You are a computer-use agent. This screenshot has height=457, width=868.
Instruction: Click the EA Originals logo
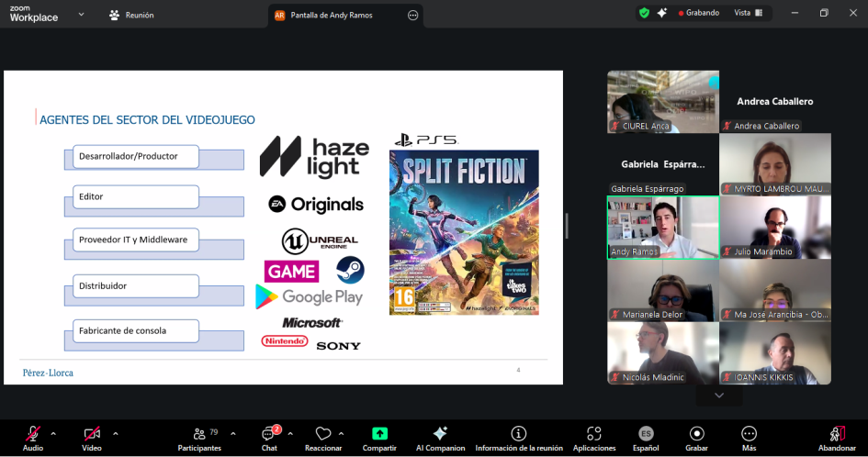pos(316,205)
